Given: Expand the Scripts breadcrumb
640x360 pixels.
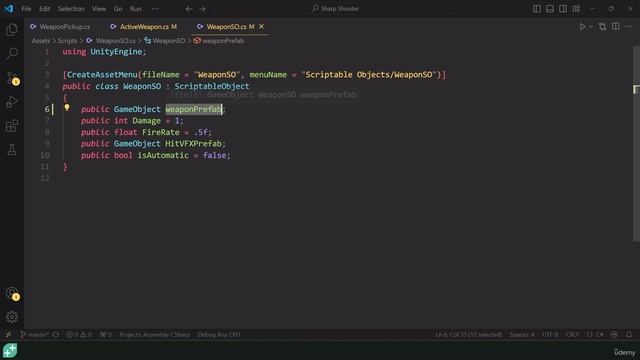Looking at the screenshot, I should point(67,41).
